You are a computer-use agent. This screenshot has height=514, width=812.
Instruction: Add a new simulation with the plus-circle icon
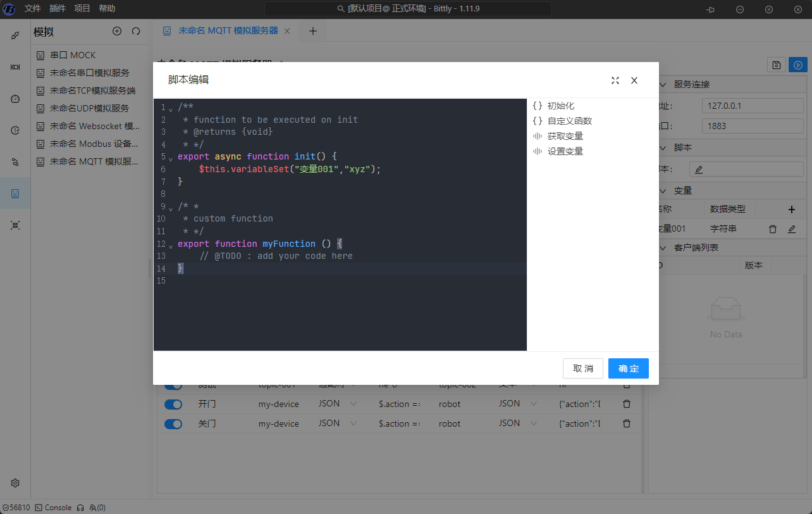pyautogui.click(x=117, y=31)
